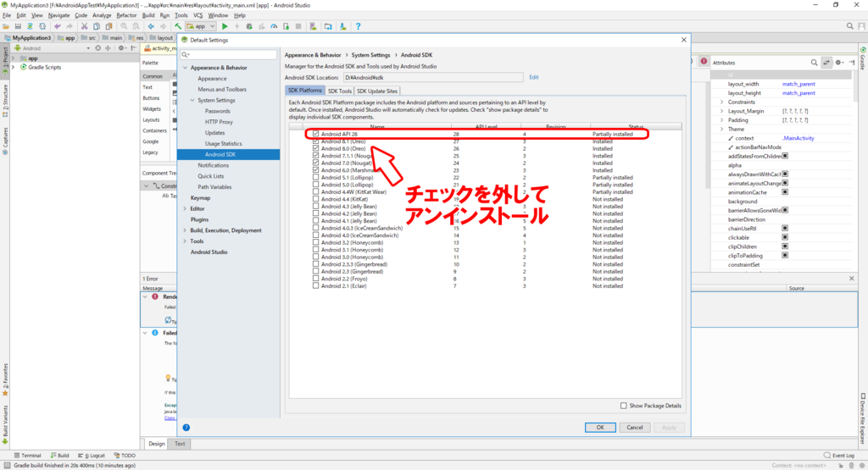Switch to Text tab of layout editor

pyautogui.click(x=180, y=444)
